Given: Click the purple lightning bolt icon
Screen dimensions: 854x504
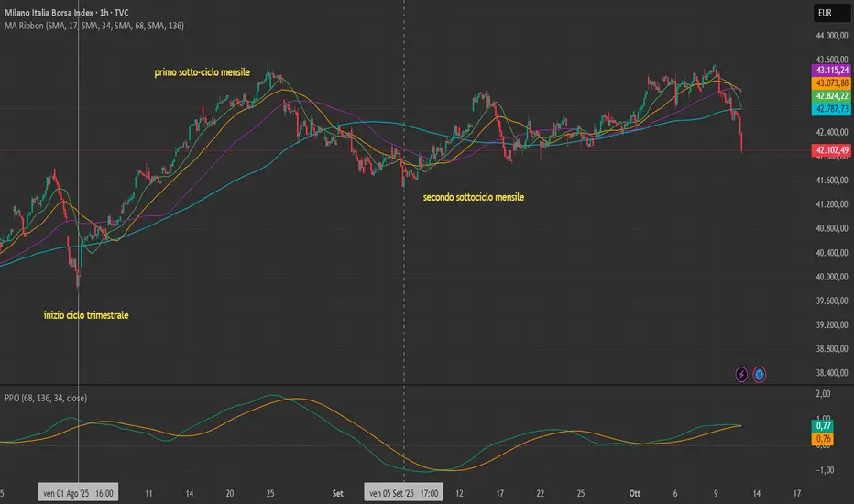Looking at the screenshot, I should click(x=741, y=374).
